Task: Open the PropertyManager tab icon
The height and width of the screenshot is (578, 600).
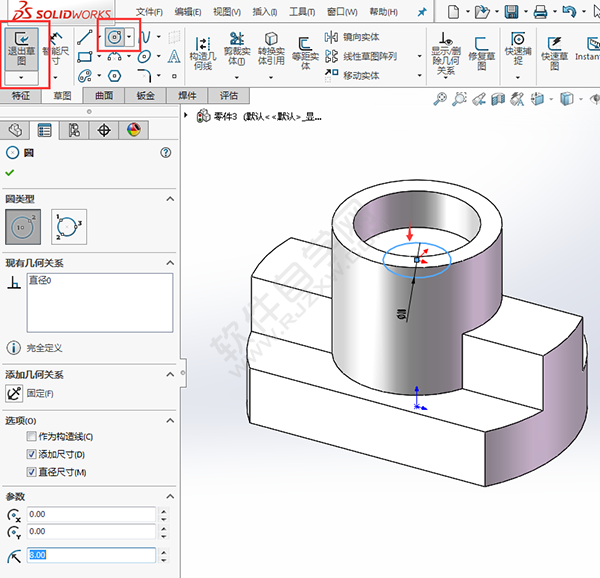Action: point(44,130)
